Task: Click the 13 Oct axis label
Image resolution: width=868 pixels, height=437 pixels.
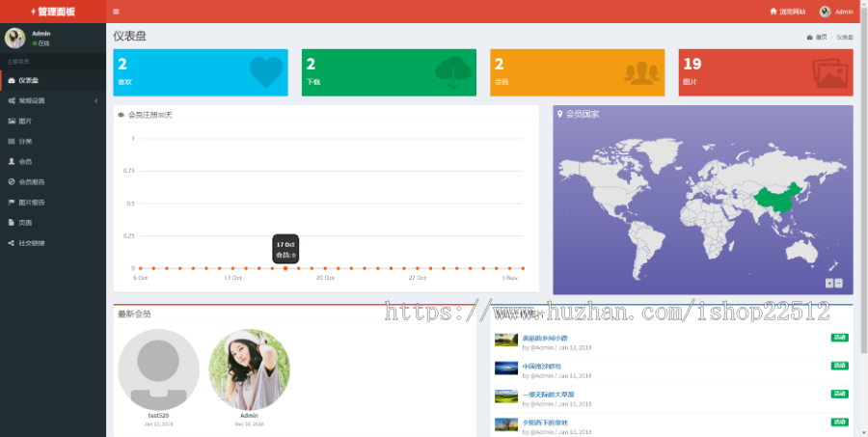Action: point(232,278)
